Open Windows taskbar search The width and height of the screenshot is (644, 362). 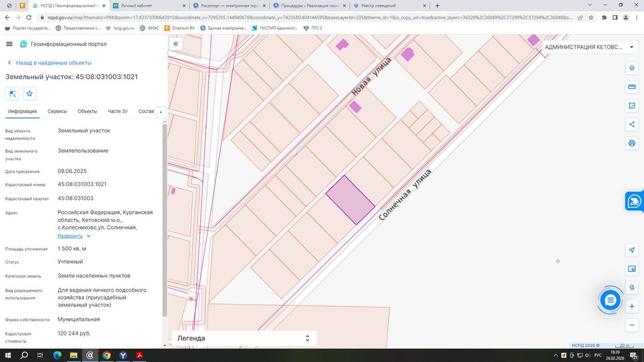24,355
